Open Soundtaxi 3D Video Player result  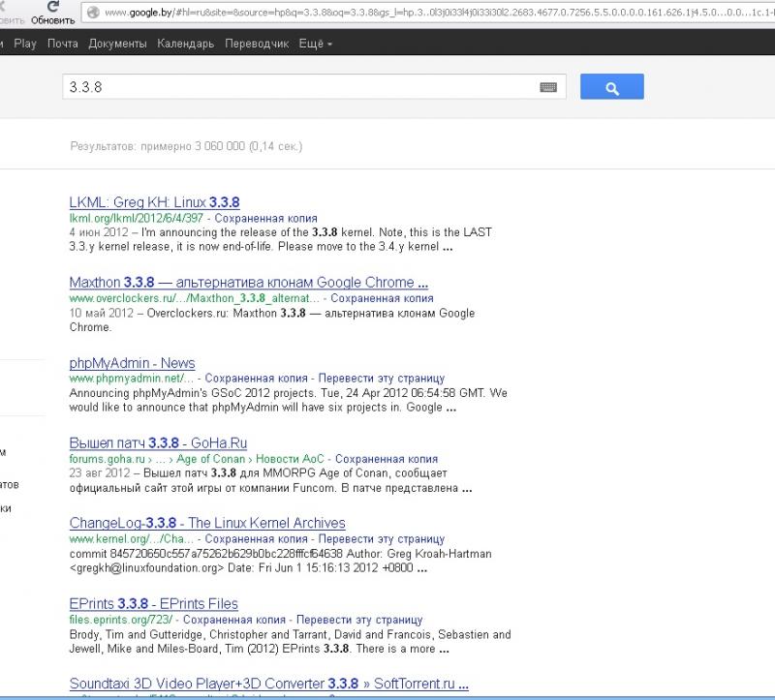click(269, 684)
